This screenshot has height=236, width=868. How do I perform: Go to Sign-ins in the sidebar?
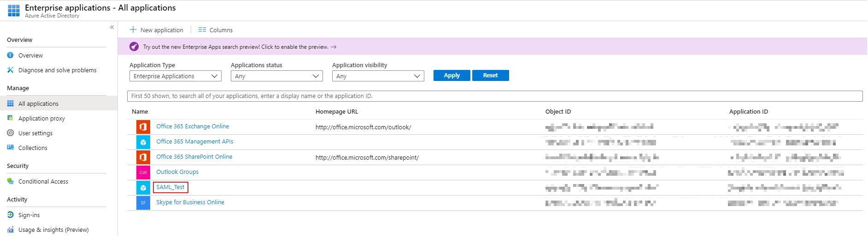coord(29,215)
